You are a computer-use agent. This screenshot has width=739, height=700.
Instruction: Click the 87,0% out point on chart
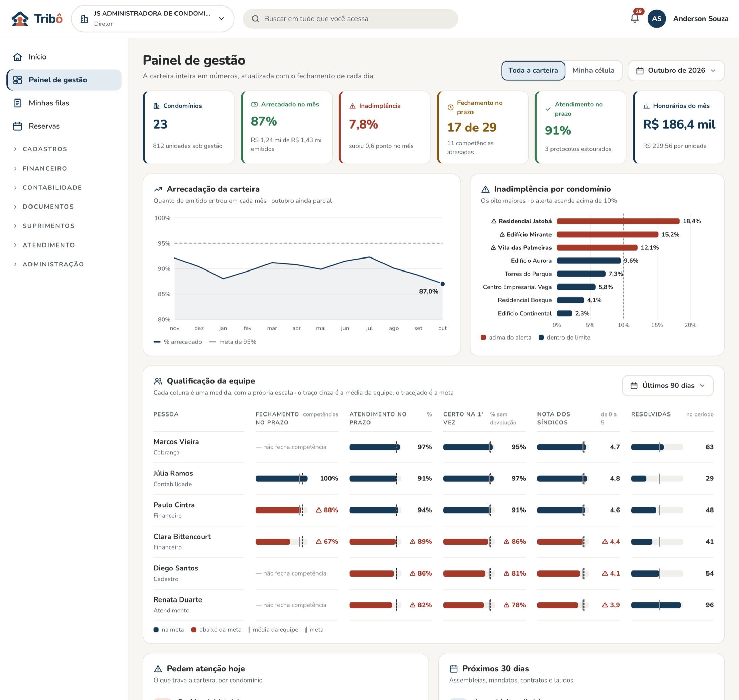pyautogui.click(x=443, y=284)
